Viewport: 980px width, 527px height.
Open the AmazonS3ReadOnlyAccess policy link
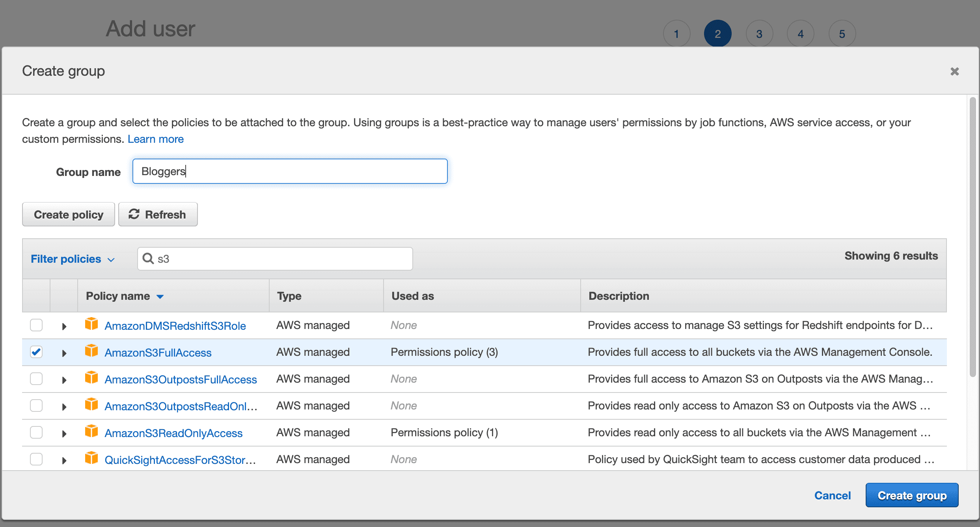point(173,433)
